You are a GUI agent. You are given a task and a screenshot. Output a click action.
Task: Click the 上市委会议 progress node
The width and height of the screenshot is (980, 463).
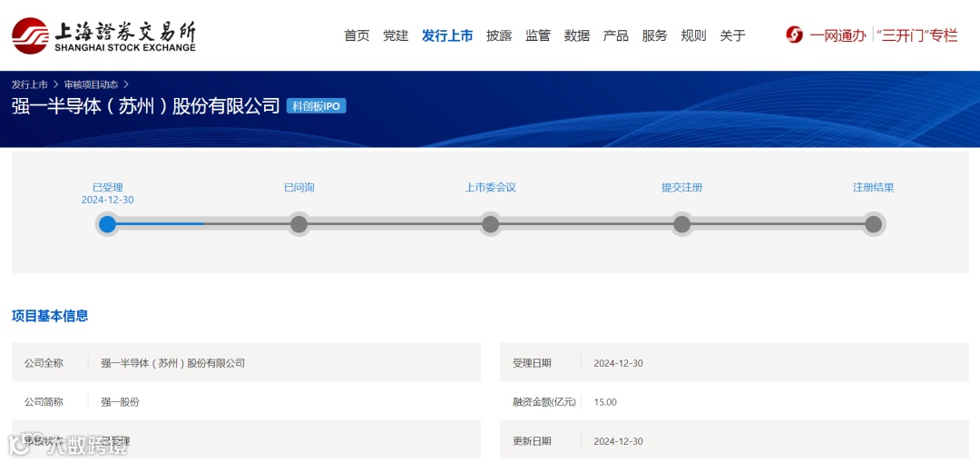[x=491, y=224]
